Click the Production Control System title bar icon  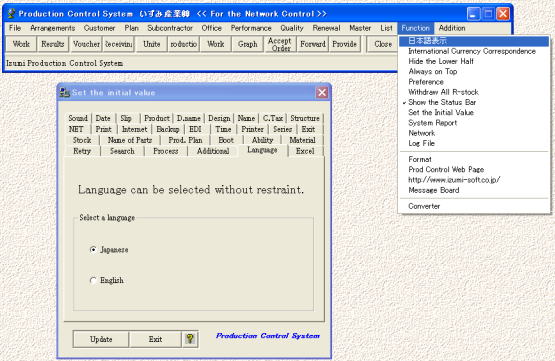click(12, 13)
